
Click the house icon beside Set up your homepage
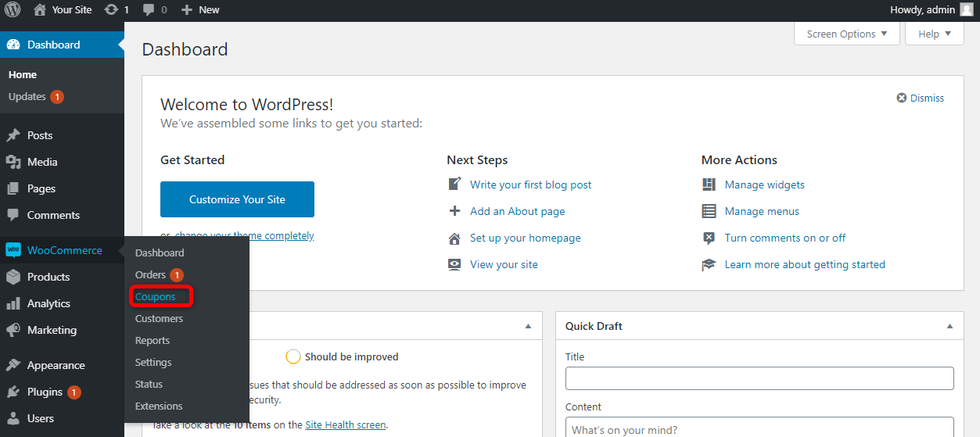coord(454,238)
